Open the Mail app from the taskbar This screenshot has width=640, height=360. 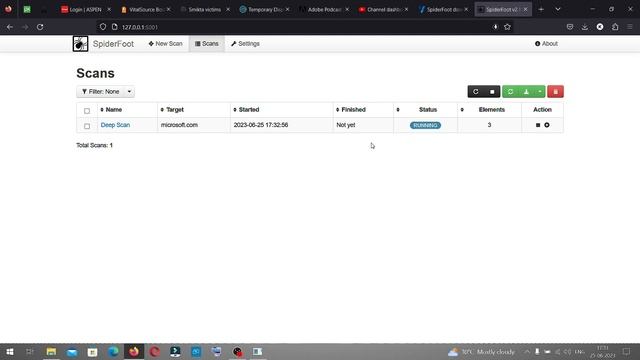[x=72, y=351]
